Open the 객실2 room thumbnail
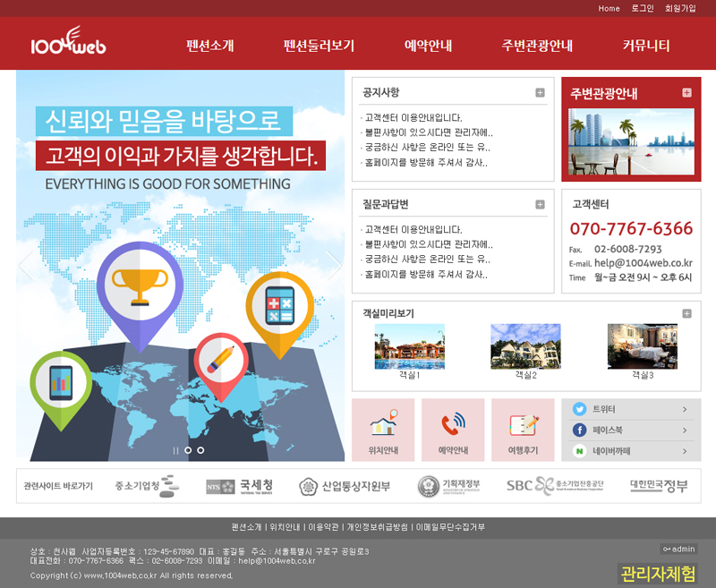716x588 pixels. click(525, 347)
